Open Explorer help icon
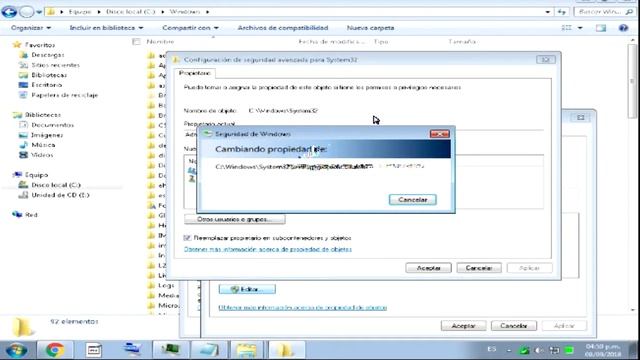 coord(623,28)
